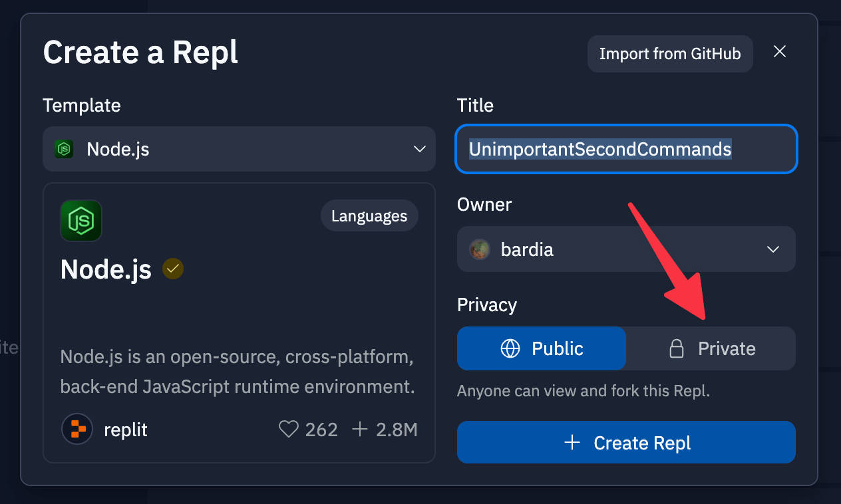Click the Import from GitHub button
The height and width of the screenshot is (504, 841).
pyautogui.click(x=670, y=54)
